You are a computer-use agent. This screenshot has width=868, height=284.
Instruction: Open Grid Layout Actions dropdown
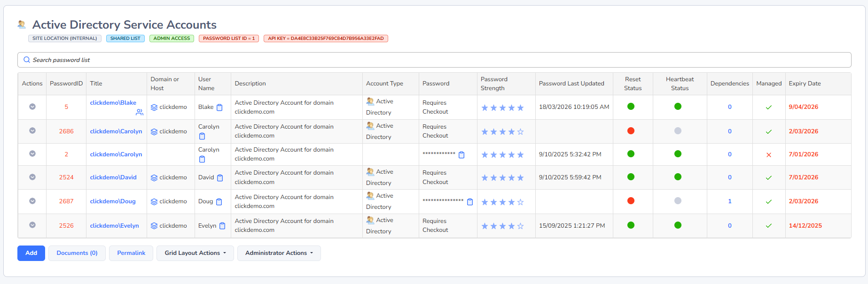[x=195, y=253]
